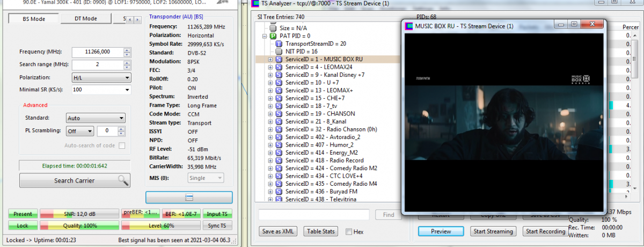Click Start Recording button
Image resolution: width=644 pixels, height=247 pixels.
click(546, 231)
